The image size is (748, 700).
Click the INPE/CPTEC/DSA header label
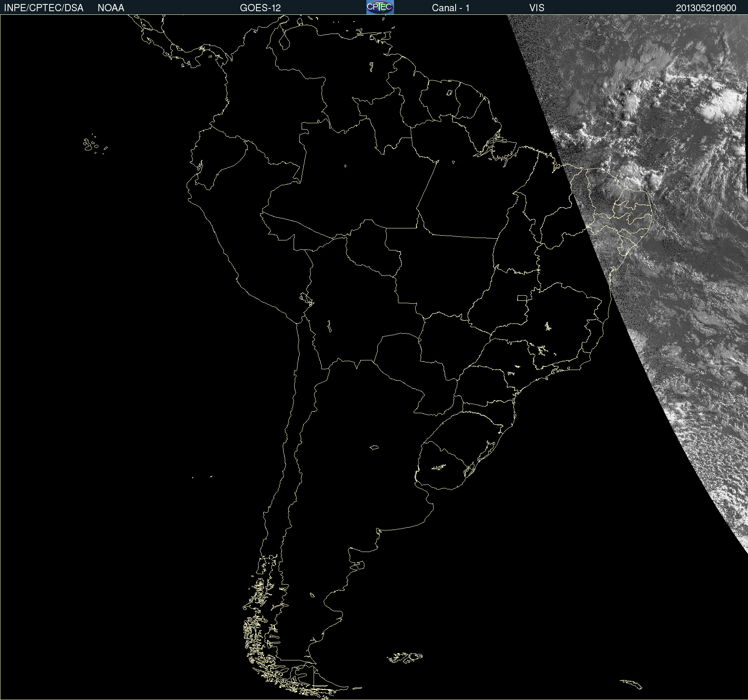pyautogui.click(x=44, y=8)
